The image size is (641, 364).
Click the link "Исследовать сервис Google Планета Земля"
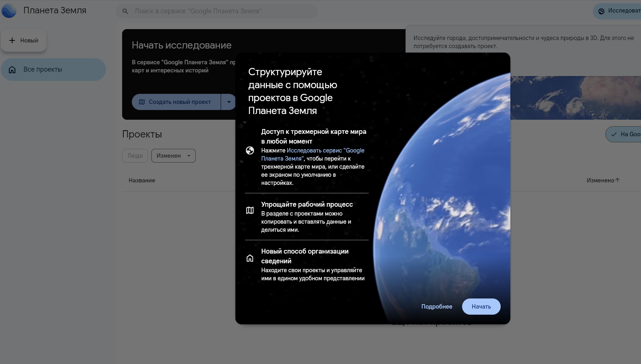[x=313, y=154]
